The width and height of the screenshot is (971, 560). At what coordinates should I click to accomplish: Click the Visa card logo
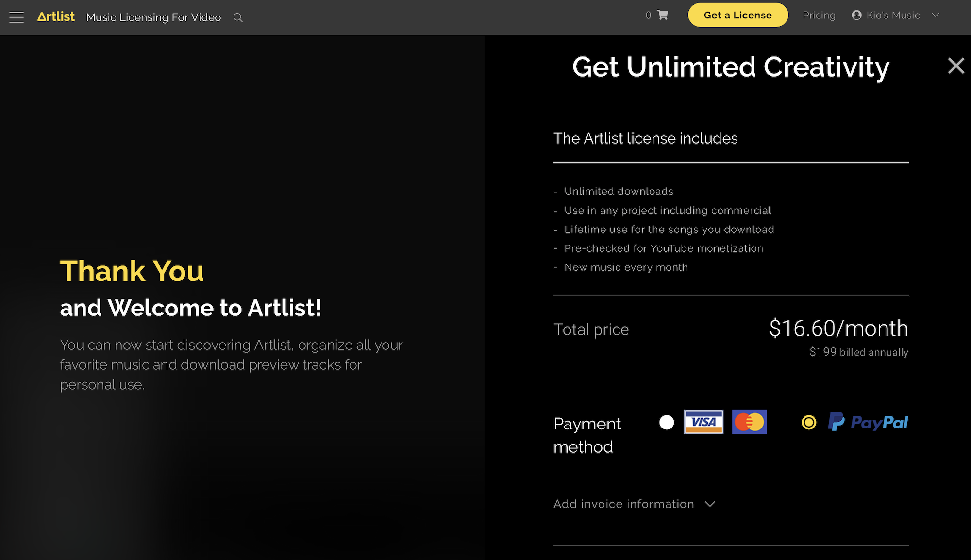[703, 422]
